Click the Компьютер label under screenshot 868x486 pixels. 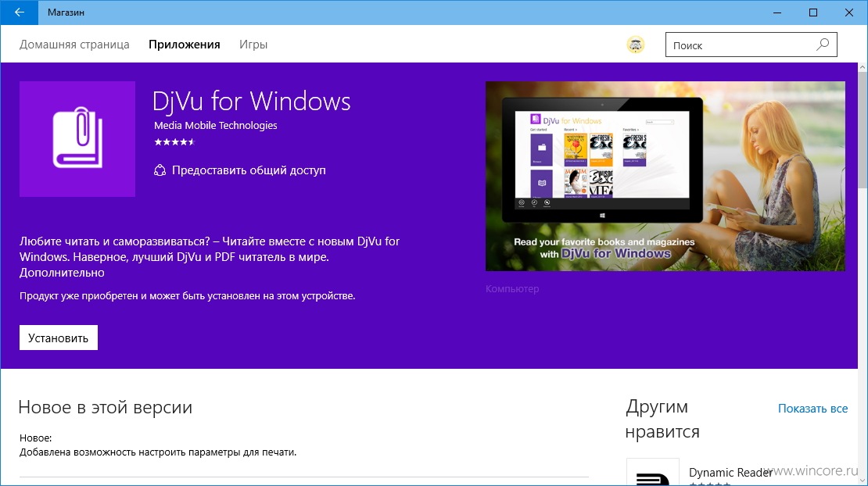click(x=512, y=288)
